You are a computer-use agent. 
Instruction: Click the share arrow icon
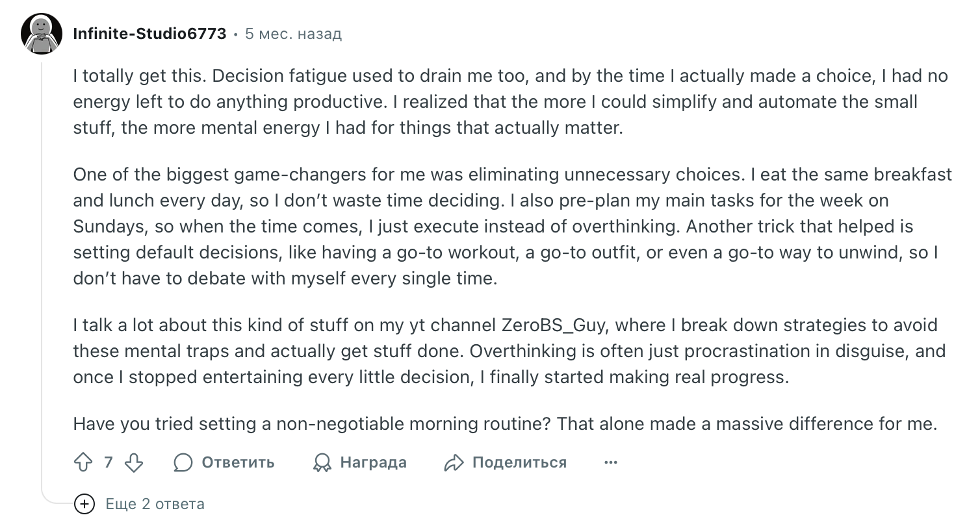click(453, 462)
